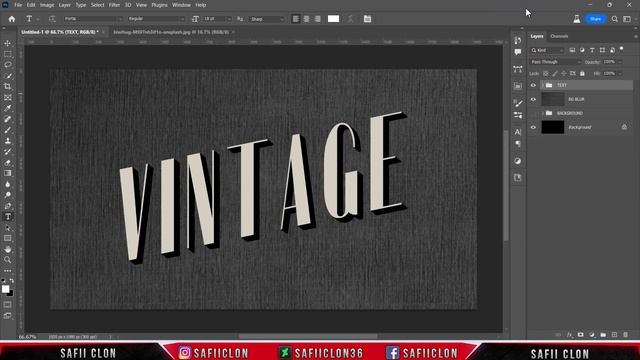The height and width of the screenshot is (360, 640).
Task: Open the Comments panel icon
Action: pyautogui.click(x=518, y=52)
